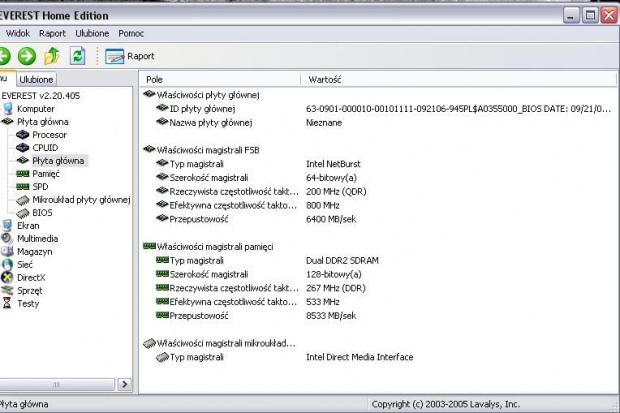Select the SPD tree item
This screenshot has height=413, width=620.
tap(40, 186)
